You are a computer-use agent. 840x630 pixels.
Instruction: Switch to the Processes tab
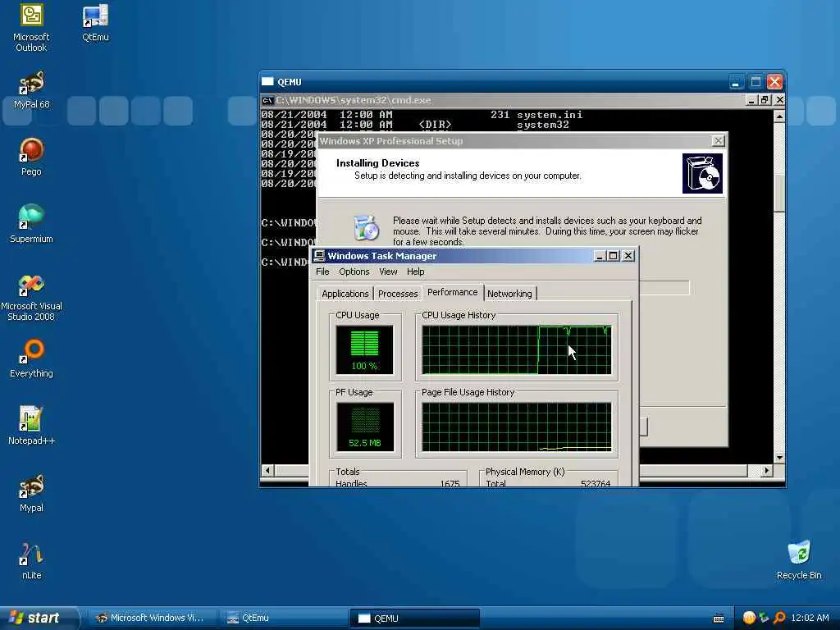pyautogui.click(x=398, y=294)
